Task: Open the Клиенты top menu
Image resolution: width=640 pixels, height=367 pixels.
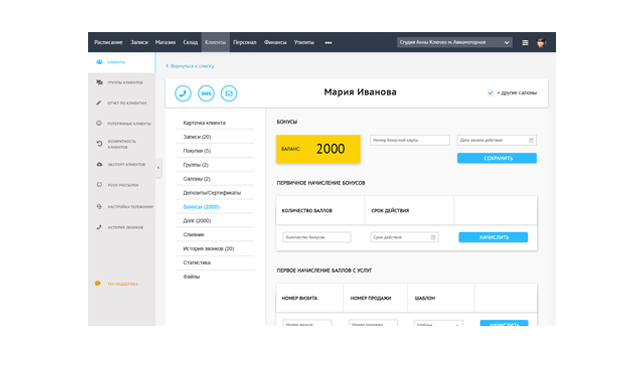Action: (216, 42)
